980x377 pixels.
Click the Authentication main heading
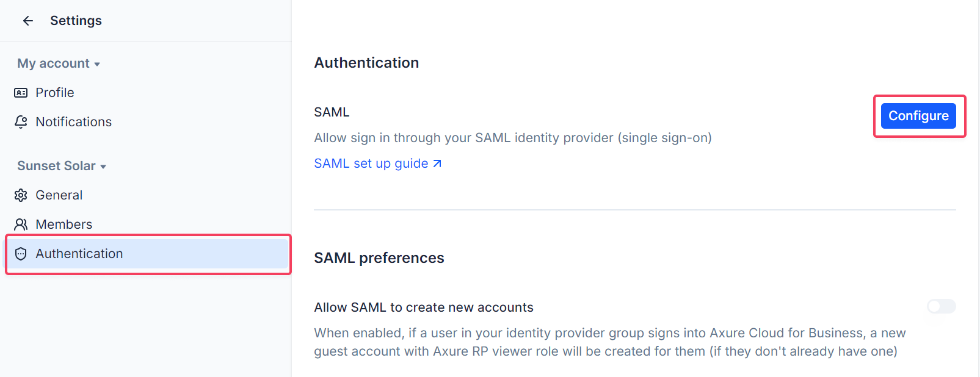pyautogui.click(x=366, y=63)
